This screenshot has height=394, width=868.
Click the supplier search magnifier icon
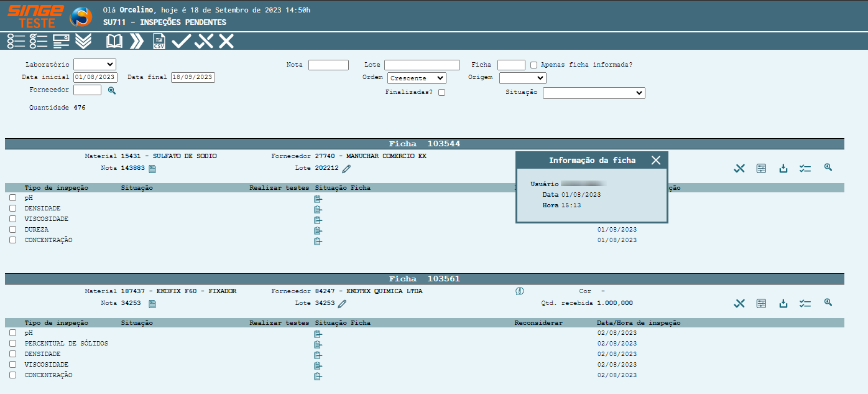[112, 90]
